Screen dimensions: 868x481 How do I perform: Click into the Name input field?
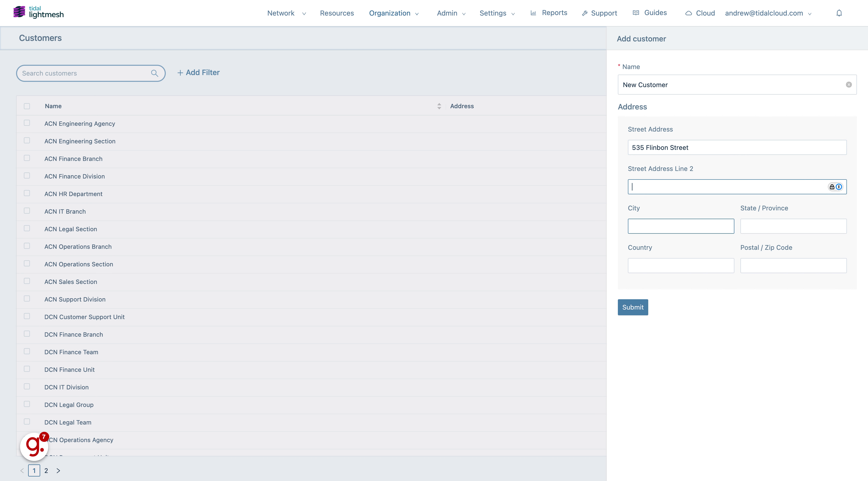(x=737, y=85)
